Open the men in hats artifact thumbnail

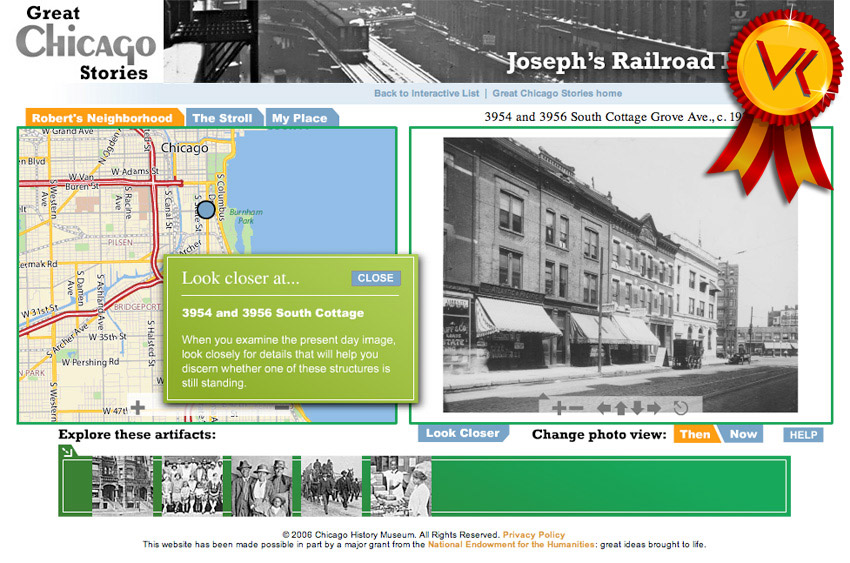(x=261, y=486)
